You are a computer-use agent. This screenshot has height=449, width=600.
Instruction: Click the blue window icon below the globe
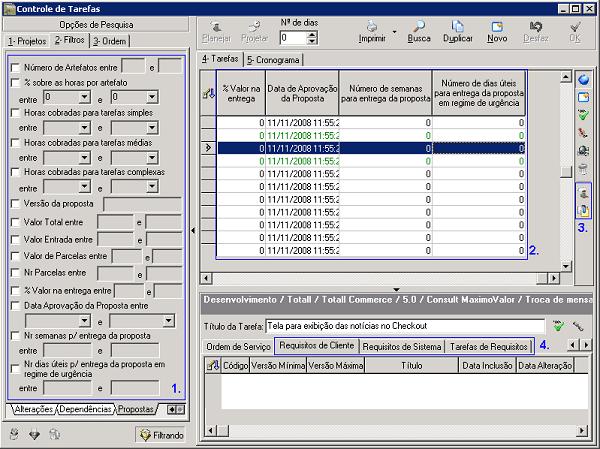click(x=583, y=97)
